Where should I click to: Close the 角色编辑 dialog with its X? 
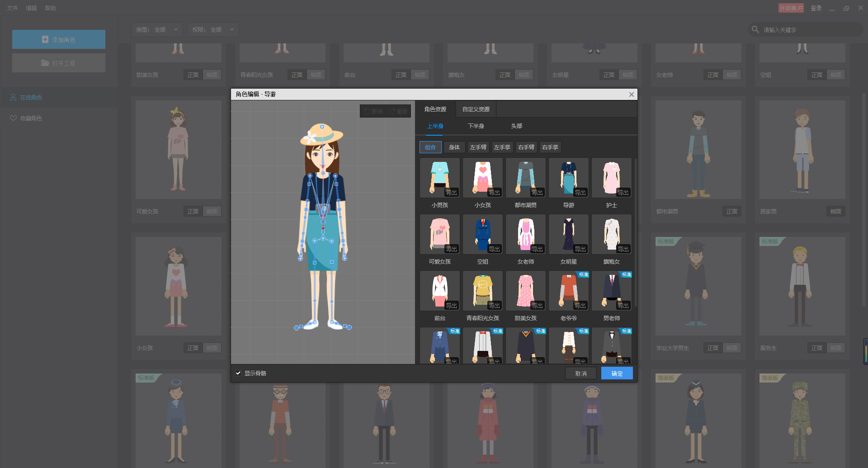[x=631, y=95]
